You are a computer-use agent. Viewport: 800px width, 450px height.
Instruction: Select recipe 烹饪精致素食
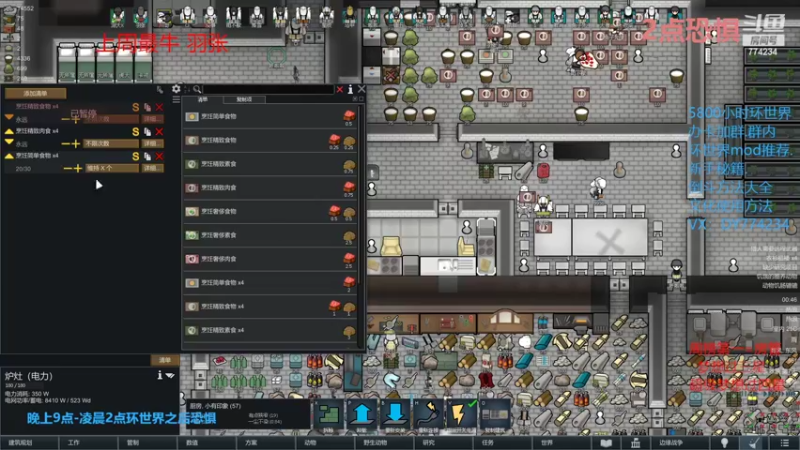point(270,164)
